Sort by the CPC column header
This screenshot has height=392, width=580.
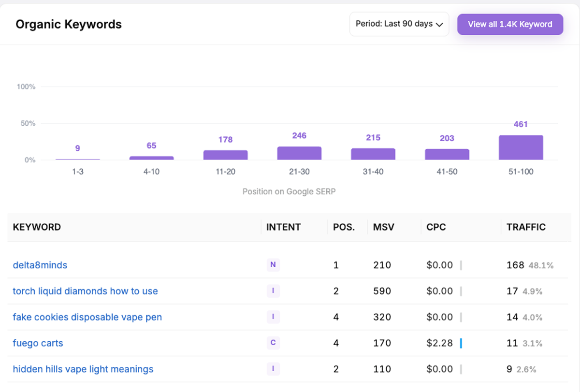pyautogui.click(x=436, y=227)
